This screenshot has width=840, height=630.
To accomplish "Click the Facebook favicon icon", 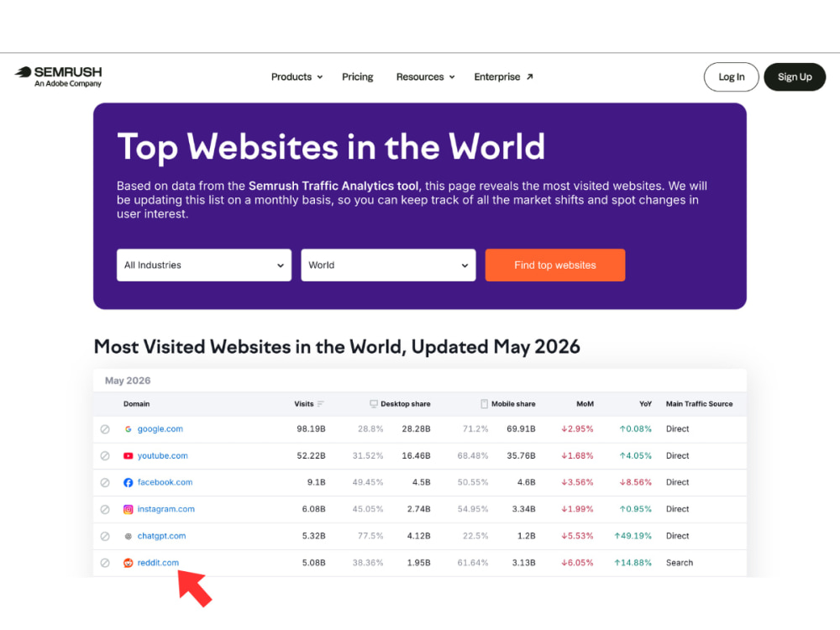I will point(128,483).
